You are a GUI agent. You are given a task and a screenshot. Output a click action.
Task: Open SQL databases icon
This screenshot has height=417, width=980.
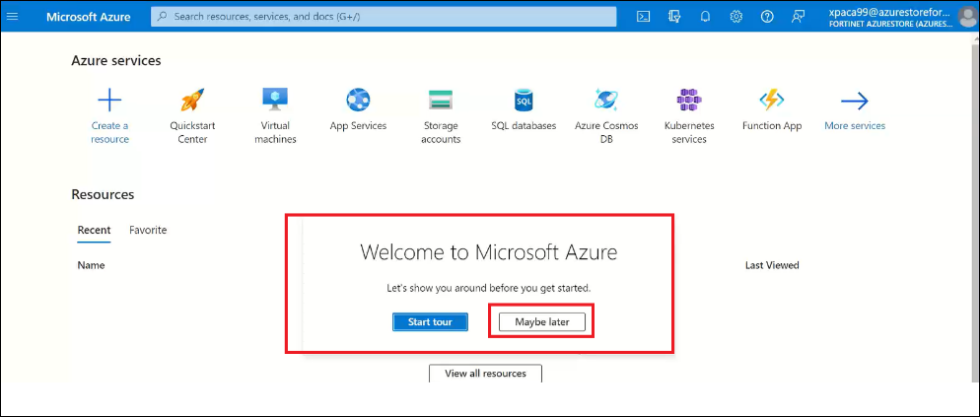(x=524, y=100)
